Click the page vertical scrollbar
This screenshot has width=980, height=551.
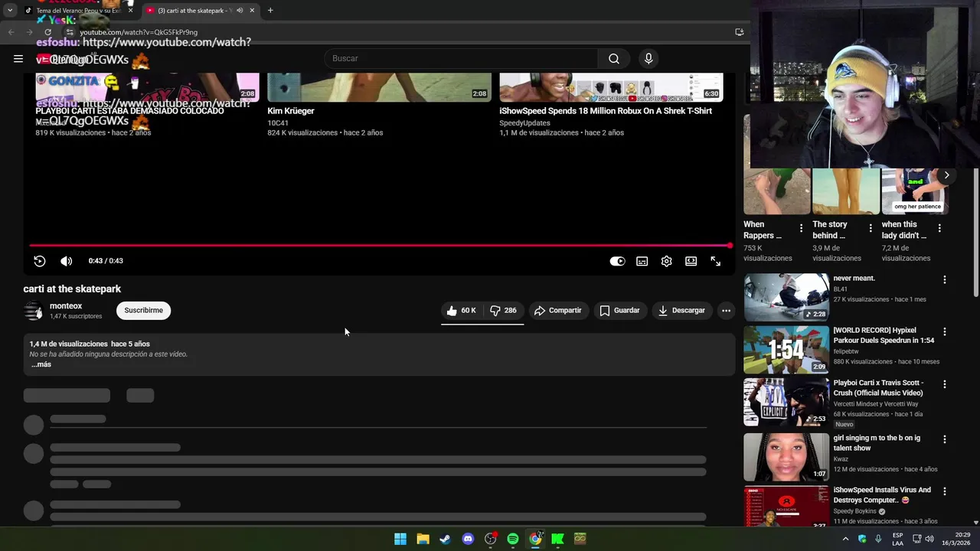[x=975, y=232]
